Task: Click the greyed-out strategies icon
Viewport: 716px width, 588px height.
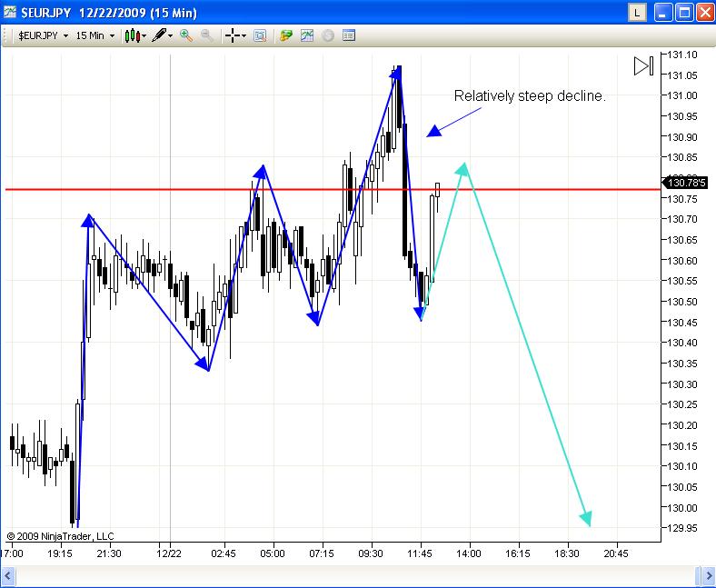Action: [328, 35]
